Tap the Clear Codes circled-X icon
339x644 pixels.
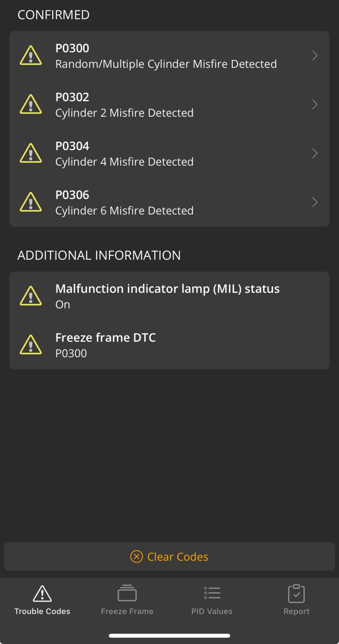click(x=136, y=557)
